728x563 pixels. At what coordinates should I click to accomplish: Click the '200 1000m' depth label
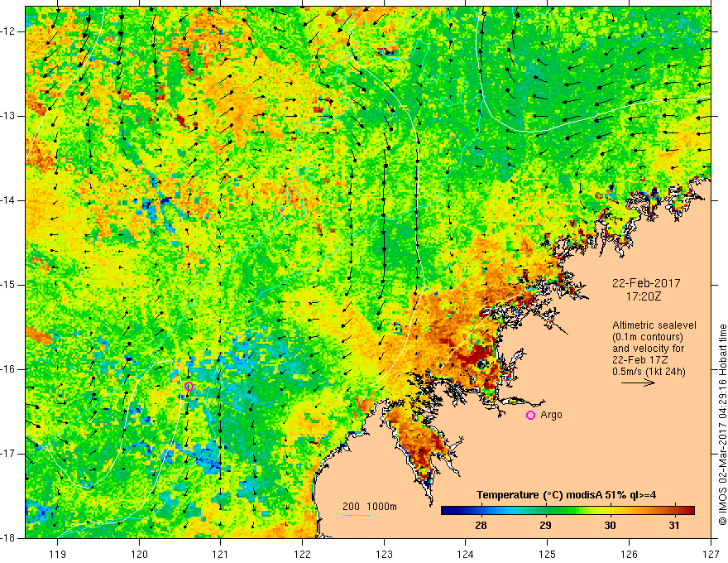click(x=370, y=507)
